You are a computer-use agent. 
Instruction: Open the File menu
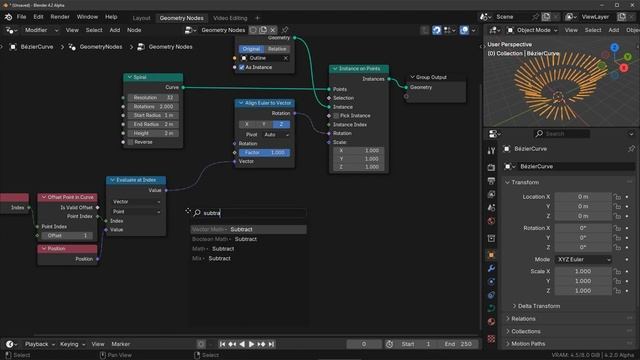[21, 17]
